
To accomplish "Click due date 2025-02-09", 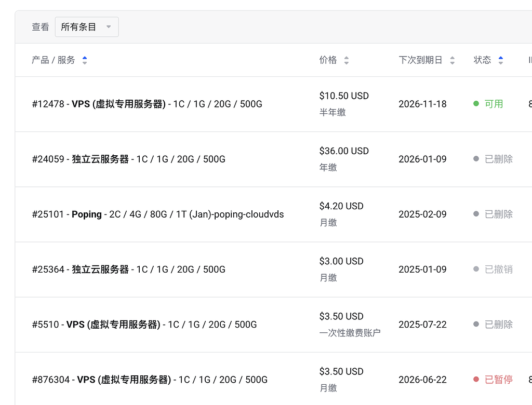I will [422, 214].
